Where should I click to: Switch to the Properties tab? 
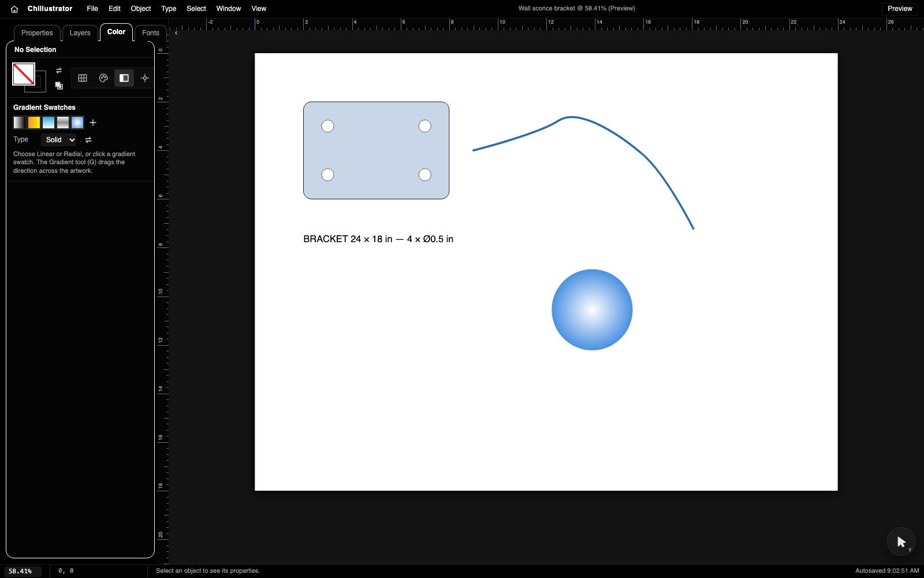37,33
